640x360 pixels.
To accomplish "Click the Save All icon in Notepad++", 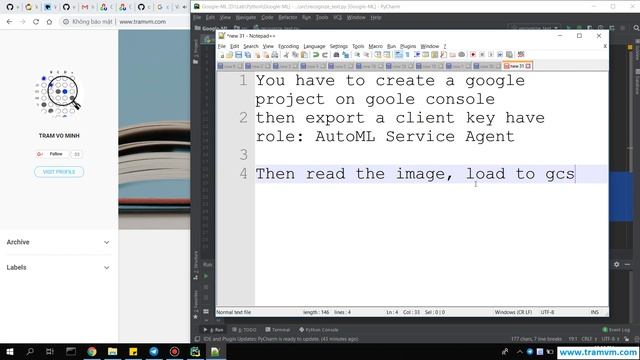I will pyautogui.click(x=247, y=55).
